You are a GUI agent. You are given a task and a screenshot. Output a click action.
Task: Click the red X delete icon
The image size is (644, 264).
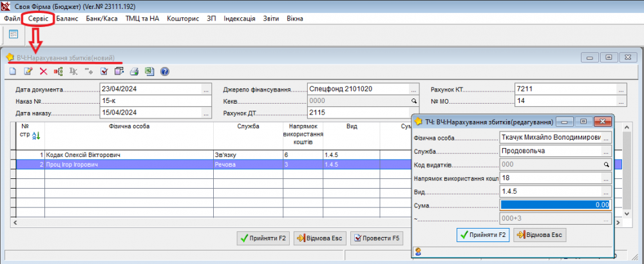43,71
